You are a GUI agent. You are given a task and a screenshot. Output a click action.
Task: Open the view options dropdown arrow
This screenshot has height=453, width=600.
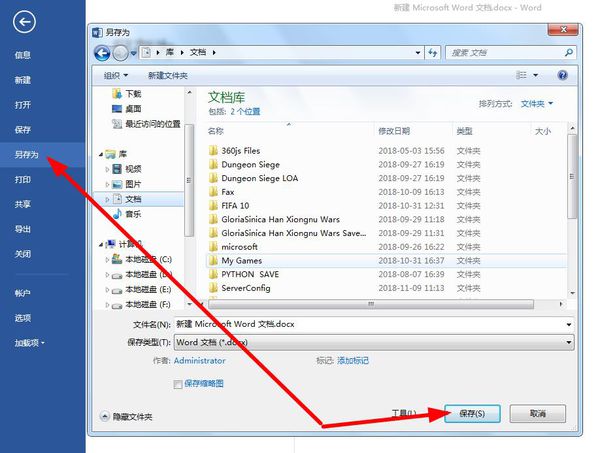coord(536,75)
